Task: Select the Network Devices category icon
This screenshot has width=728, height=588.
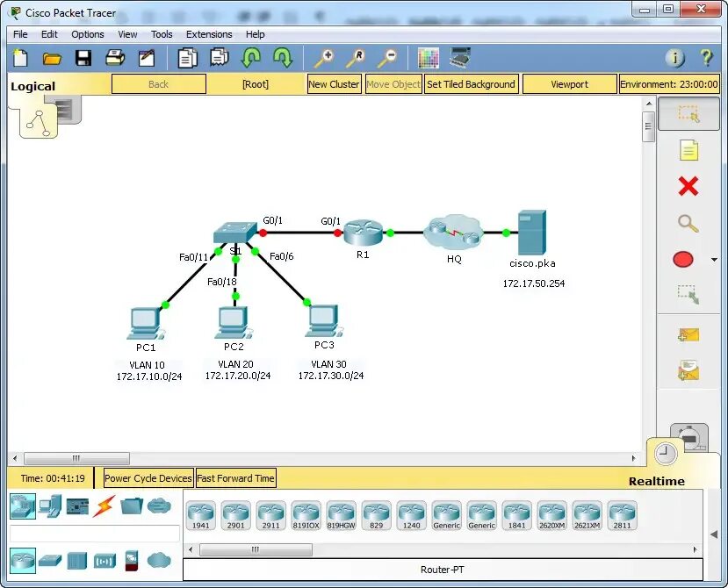Action: pos(23,506)
